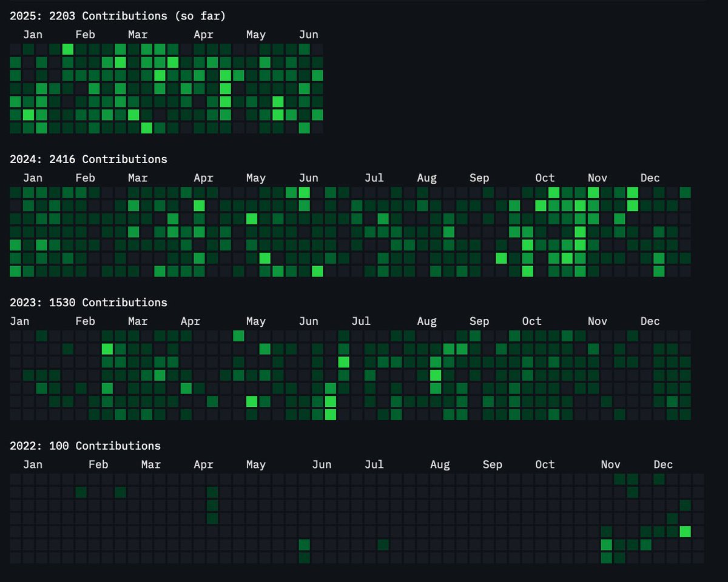This screenshot has width=728, height=582.
Task: Pick the Dec label in 2023 graph
Action: [x=650, y=321]
